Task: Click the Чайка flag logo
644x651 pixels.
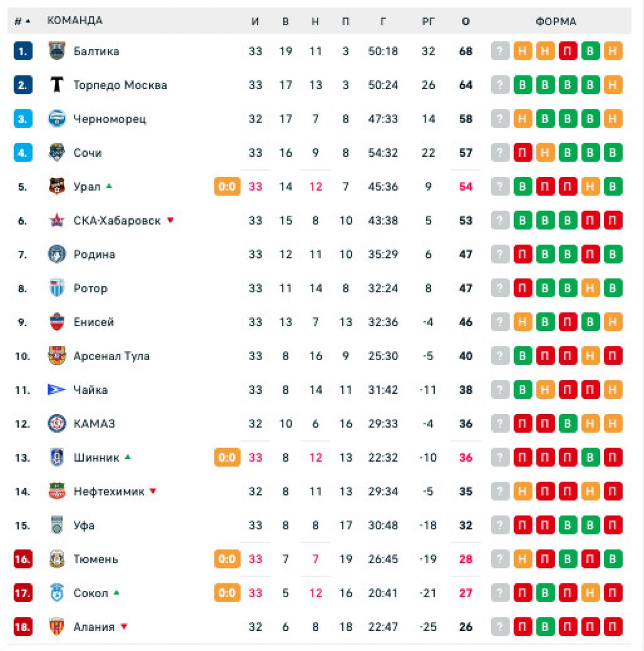Action: click(57, 390)
